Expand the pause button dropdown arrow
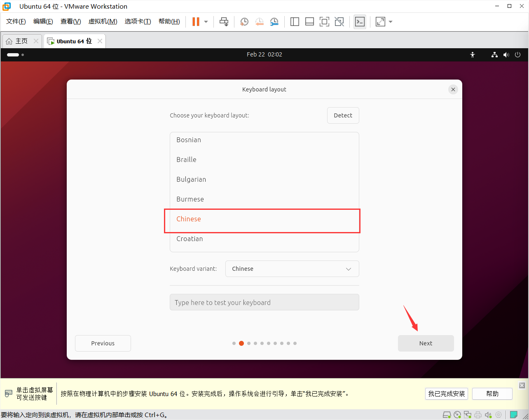529x420 pixels. click(x=206, y=22)
